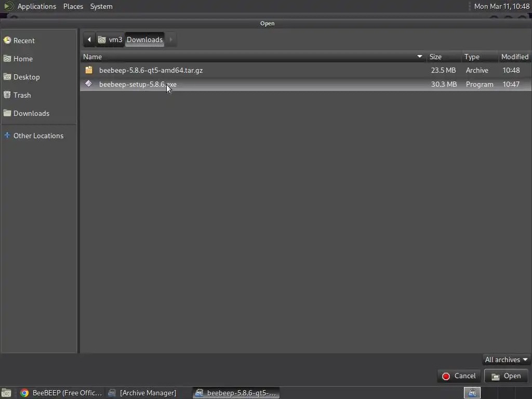The height and width of the screenshot is (399, 532).
Task: Click the Downloads path bar button
Action: click(144, 39)
